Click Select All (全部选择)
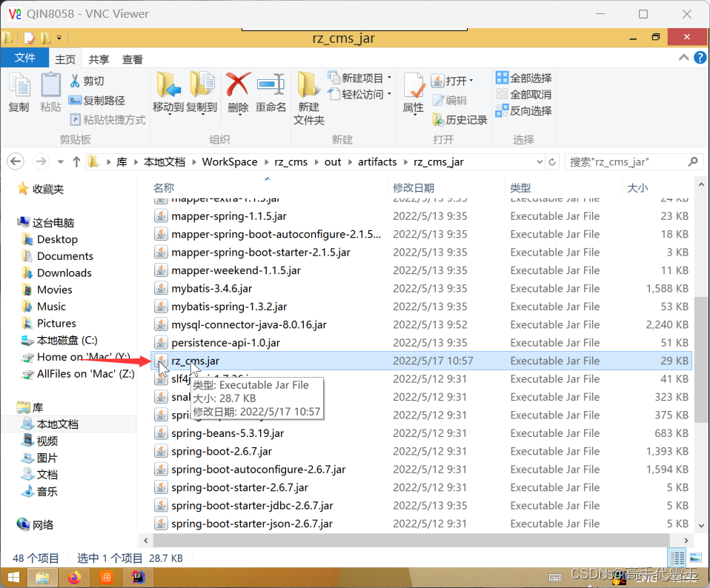Image resolution: width=710 pixels, height=588 pixels. 523,78
